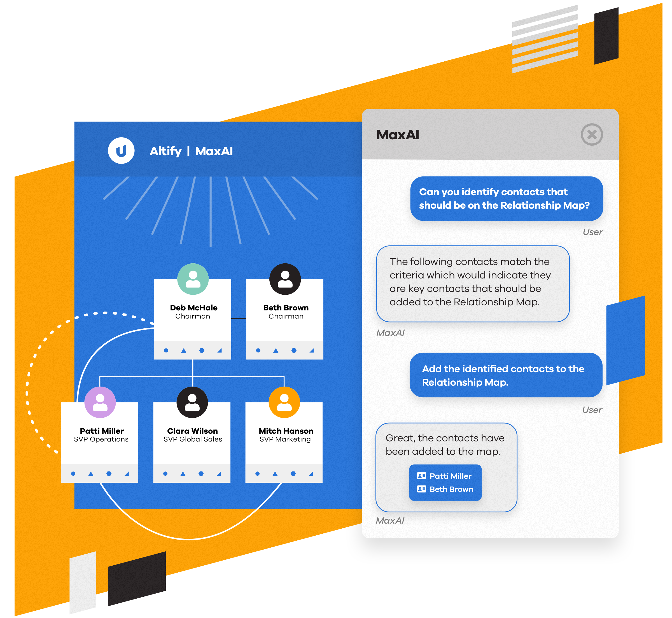
Task: Close the MaxAI chat panel
Action: [x=592, y=134]
